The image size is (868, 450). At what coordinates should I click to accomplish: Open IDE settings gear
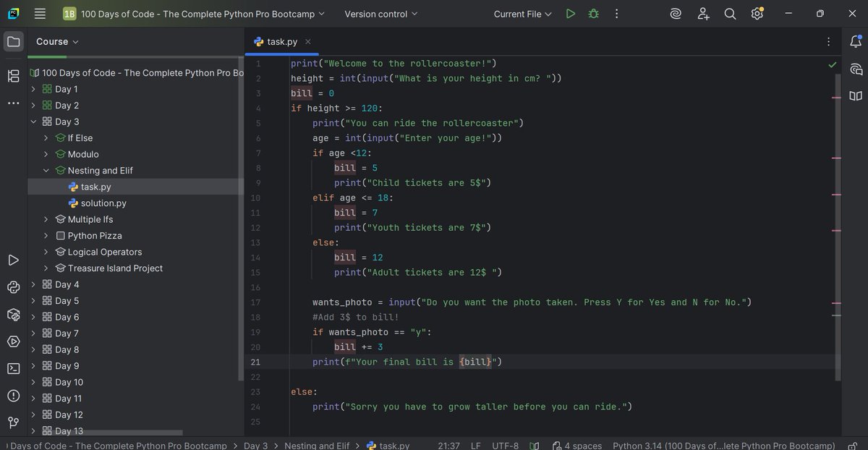click(757, 14)
